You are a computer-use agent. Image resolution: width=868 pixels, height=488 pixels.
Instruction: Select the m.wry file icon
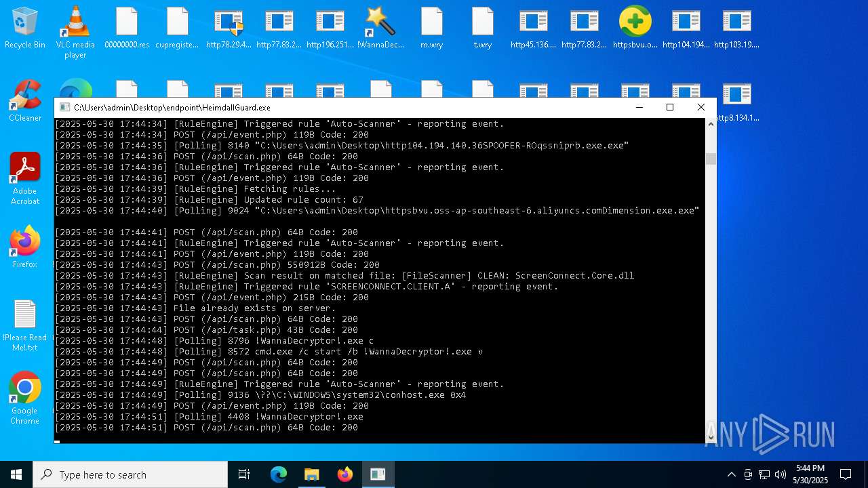click(431, 28)
